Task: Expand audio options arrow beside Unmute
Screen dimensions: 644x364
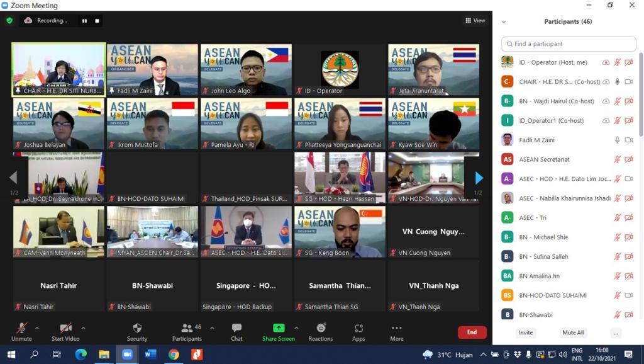Action: 37,328
